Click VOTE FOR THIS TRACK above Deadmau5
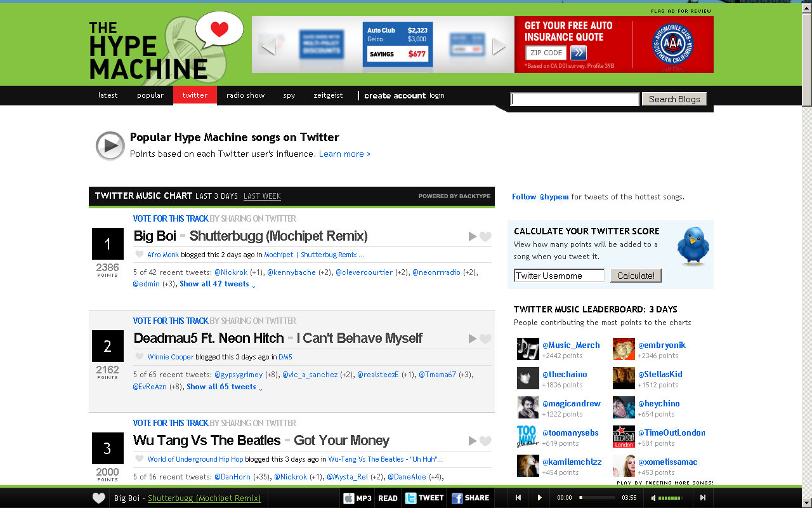The image size is (812, 508). tap(171, 321)
